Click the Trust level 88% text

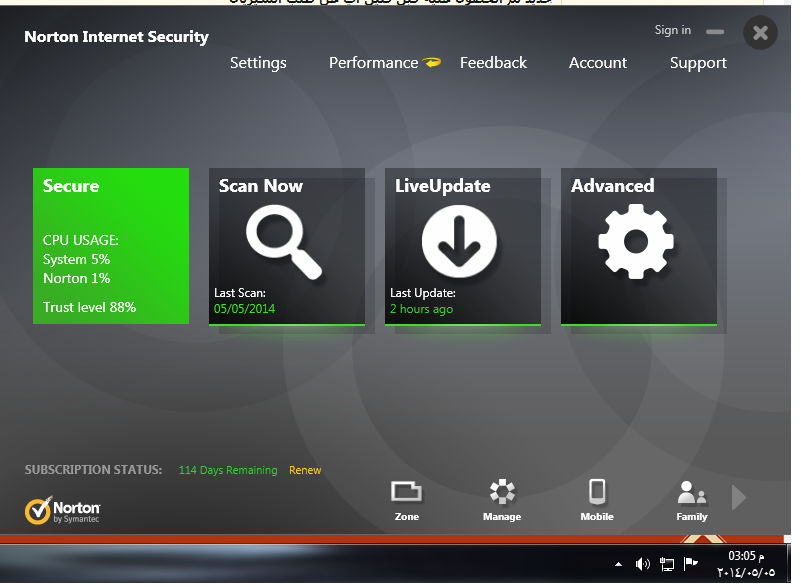click(89, 307)
